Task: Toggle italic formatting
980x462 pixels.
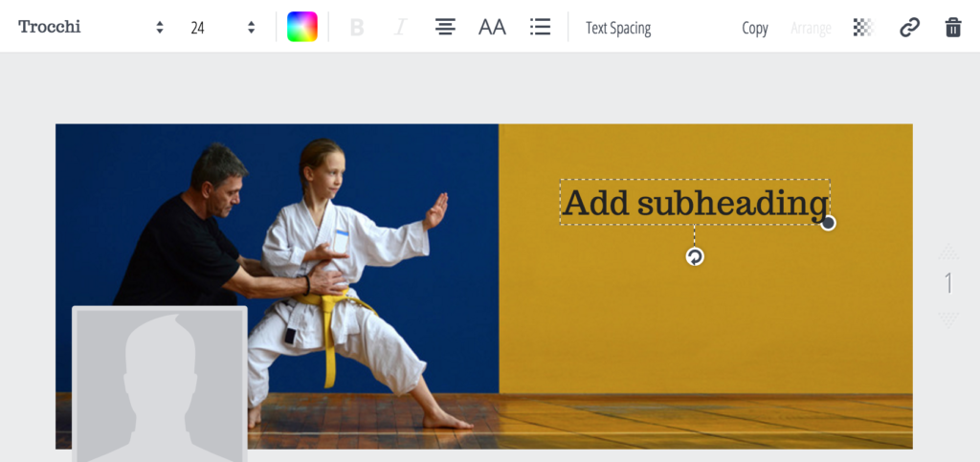Action: pos(401,28)
